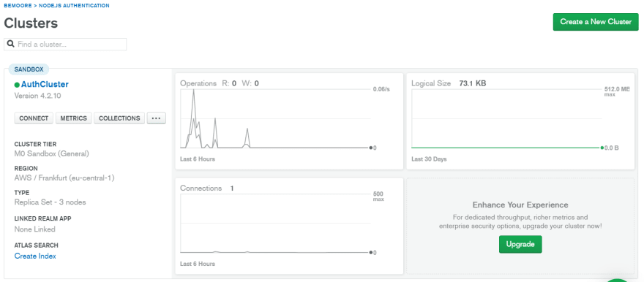Click Create a New Cluster button

coord(596,22)
